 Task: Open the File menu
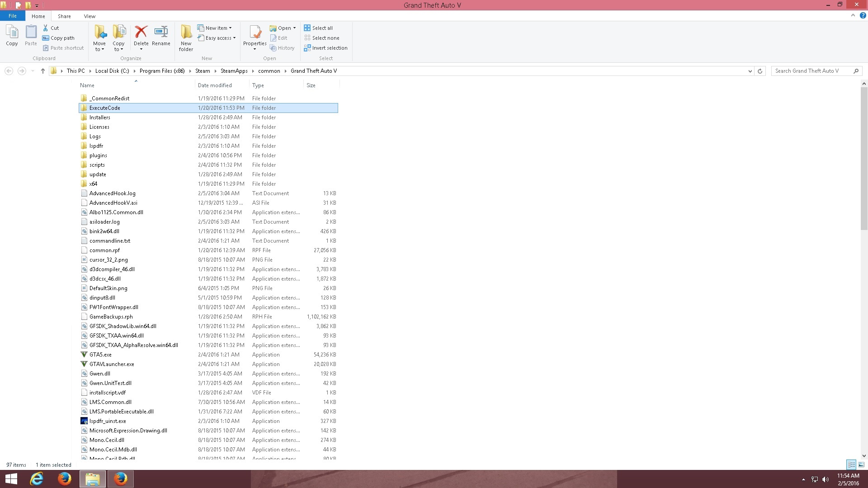13,16
